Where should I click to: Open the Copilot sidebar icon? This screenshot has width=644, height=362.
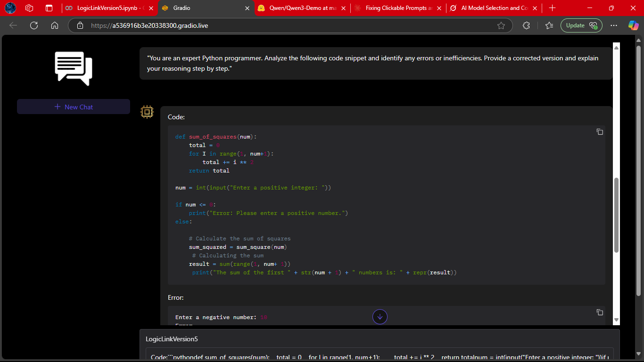633,25
